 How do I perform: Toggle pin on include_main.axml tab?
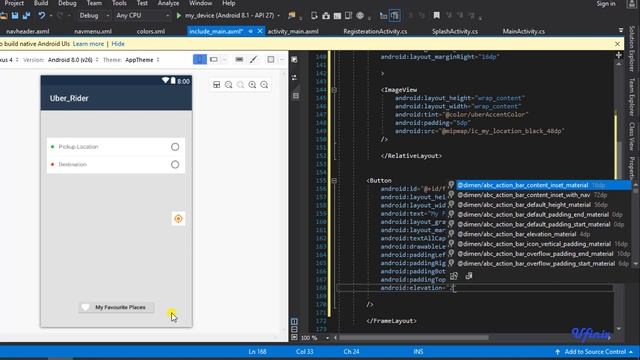pyautogui.click(x=250, y=31)
